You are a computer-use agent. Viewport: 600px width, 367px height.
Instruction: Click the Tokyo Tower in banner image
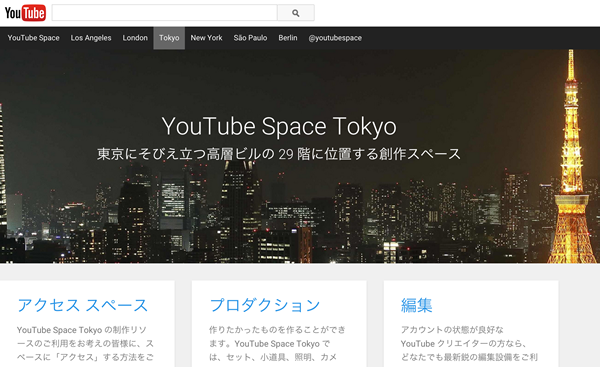[x=571, y=157]
